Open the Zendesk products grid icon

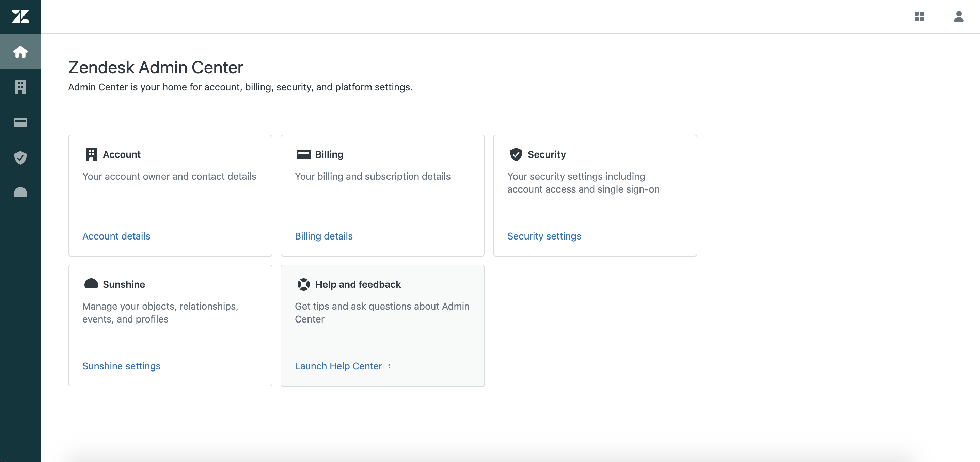[919, 16]
